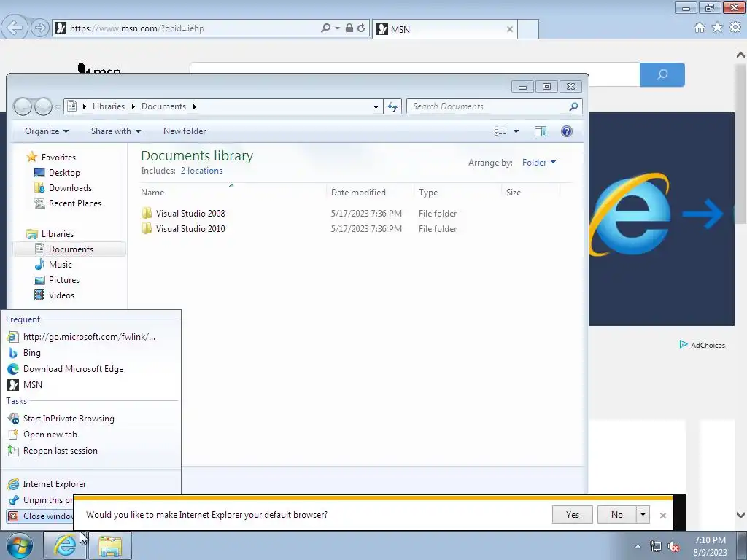747x560 pixels.
Task: Open the Windows Start menu
Action: point(18,545)
